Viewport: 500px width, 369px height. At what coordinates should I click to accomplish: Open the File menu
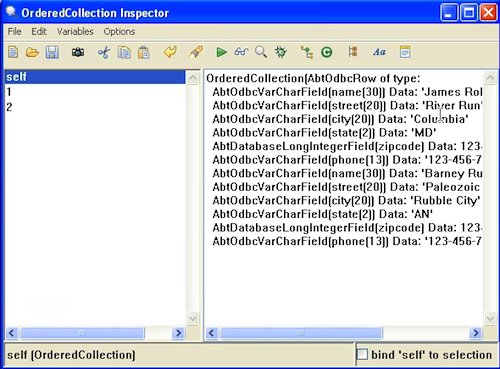(x=14, y=32)
